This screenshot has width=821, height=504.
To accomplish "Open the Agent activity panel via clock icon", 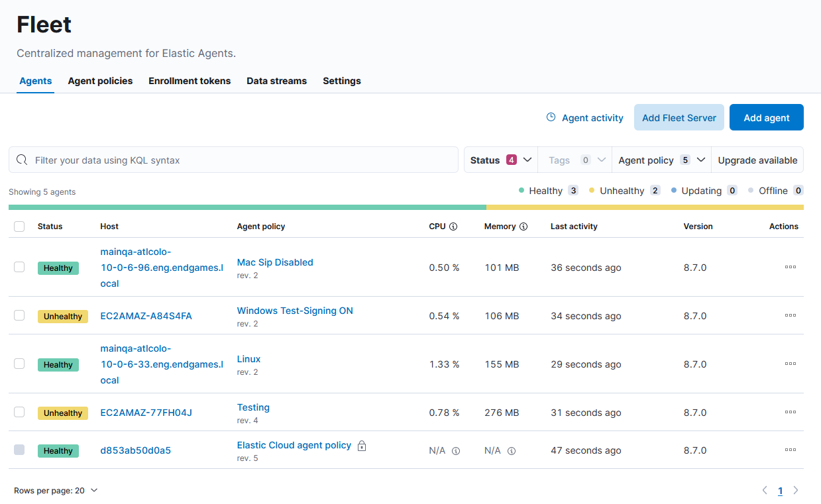I will 551,117.
